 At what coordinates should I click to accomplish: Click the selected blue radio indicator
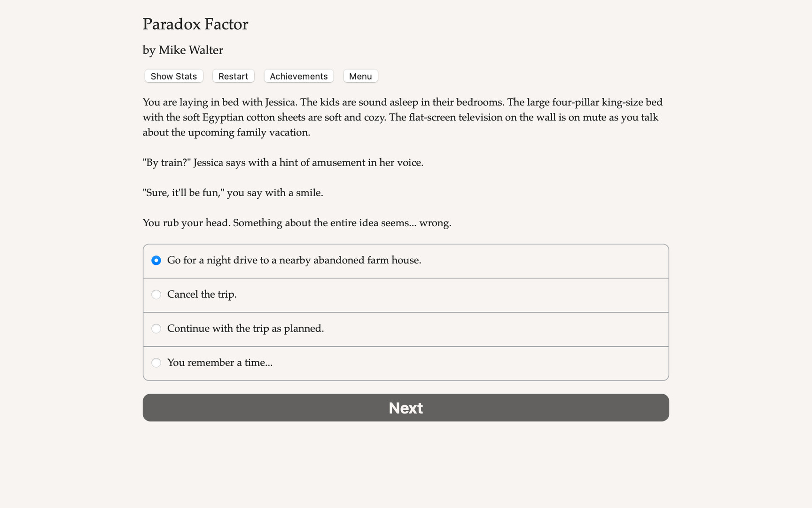click(x=156, y=260)
